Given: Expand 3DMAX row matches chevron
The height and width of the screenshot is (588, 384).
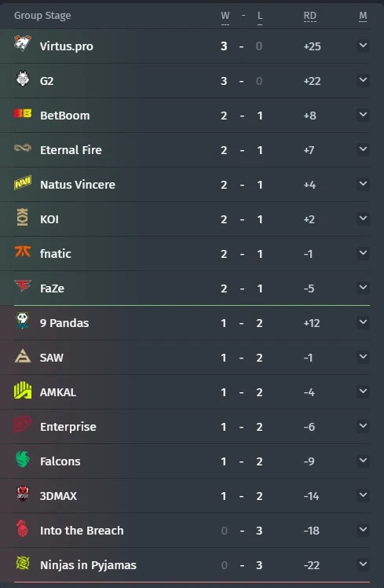Looking at the screenshot, I should click(363, 495).
